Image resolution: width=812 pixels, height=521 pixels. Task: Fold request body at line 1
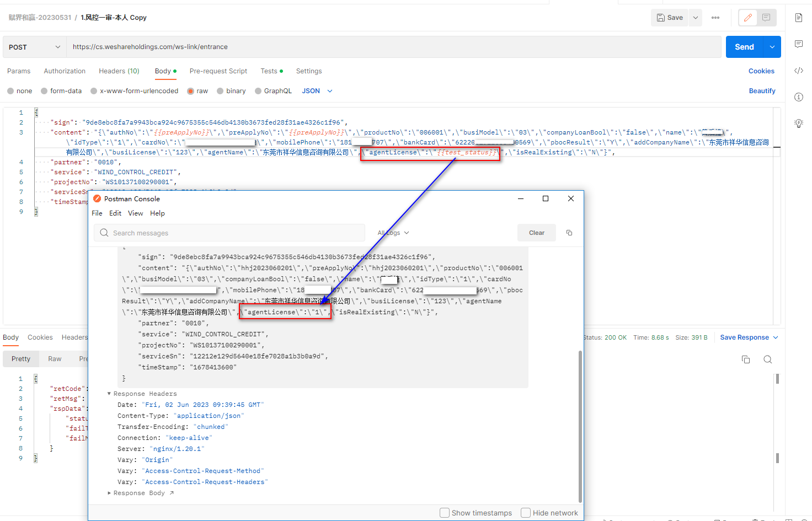(x=36, y=112)
